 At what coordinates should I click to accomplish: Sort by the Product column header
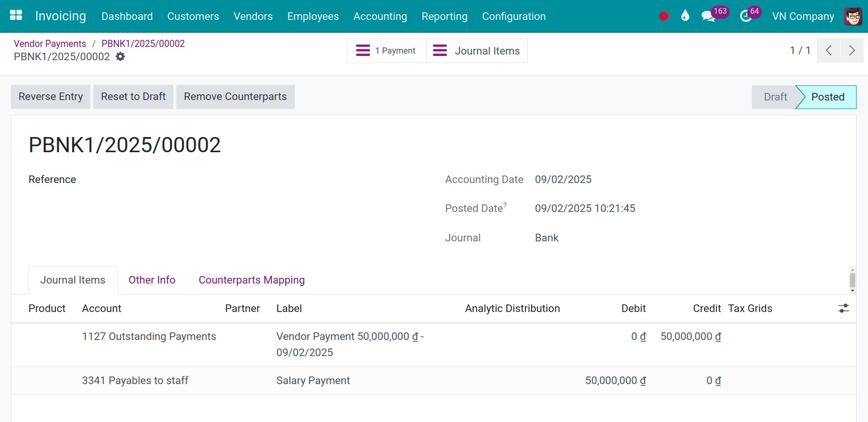[47, 309]
